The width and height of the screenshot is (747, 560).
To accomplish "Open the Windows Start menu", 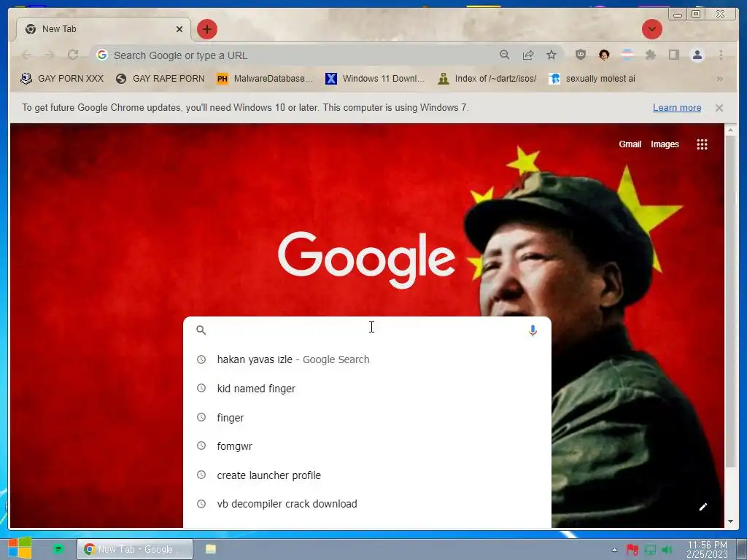I will [20, 548].
